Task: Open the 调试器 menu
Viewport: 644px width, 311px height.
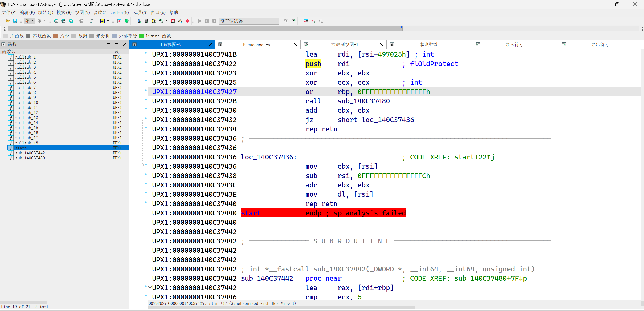Action: click(x=100, y=12)
